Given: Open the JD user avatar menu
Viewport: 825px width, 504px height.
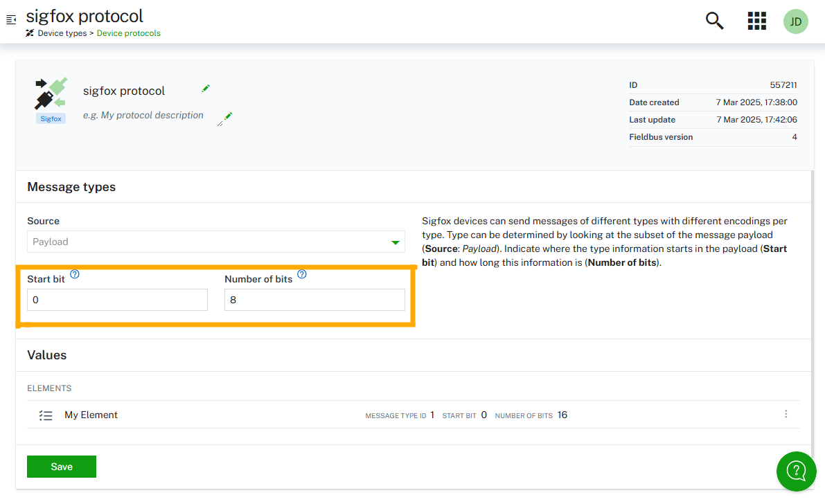Looking at the screenshot, I should click(x=795, y=21).
